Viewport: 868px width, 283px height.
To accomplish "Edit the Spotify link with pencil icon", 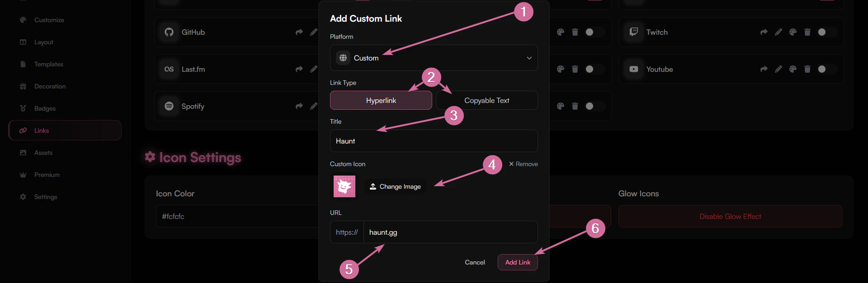I will pos(313,106).
